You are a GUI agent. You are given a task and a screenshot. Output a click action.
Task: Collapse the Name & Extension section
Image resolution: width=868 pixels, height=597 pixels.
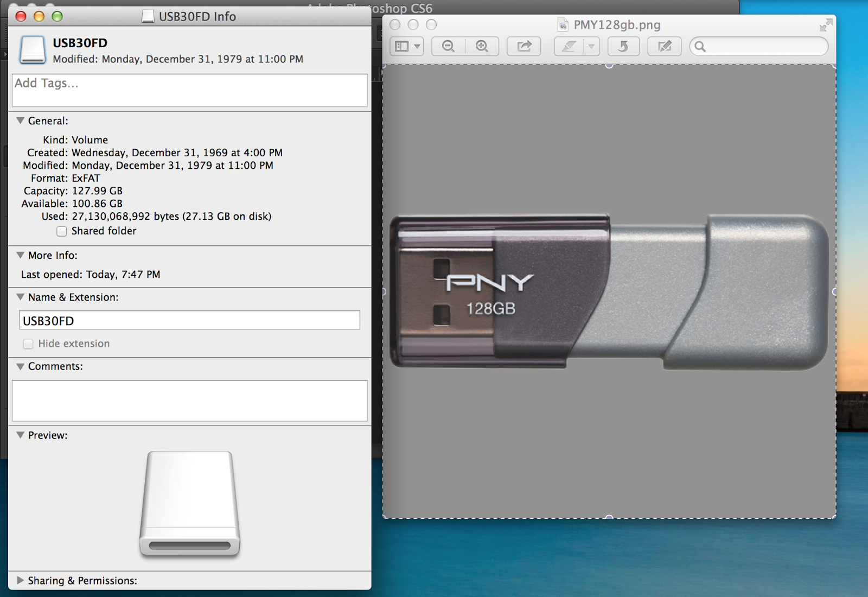pos(20,297)
